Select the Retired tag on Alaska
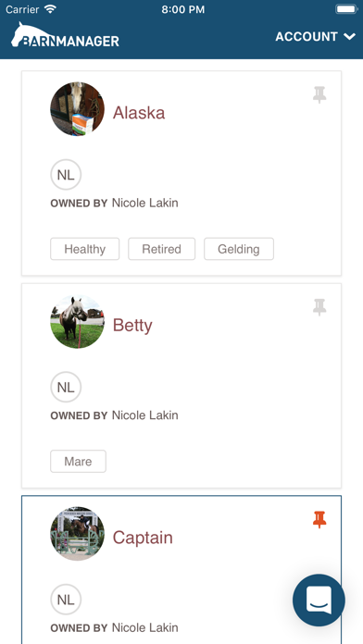The width and height of the screenshot is (363, 644). click(x=161, y=249)
